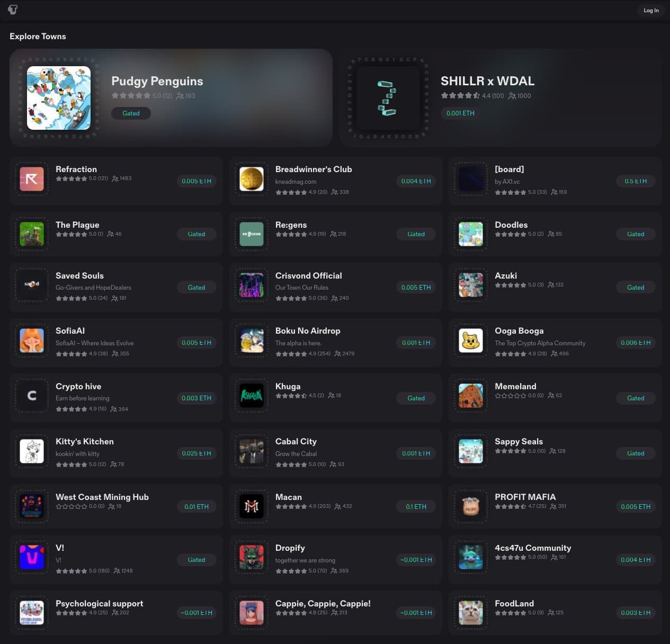Open the PROFIT MAFIA town title
The width and height of the screenshot is (670, 644).
[525, 497]
